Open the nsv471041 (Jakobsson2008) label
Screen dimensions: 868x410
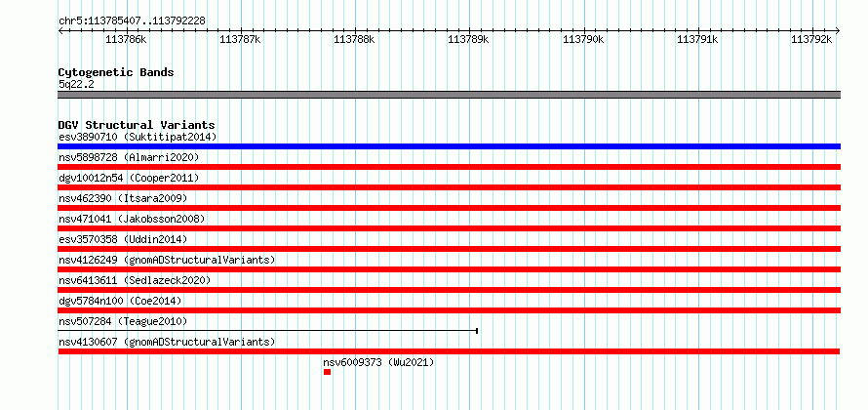(x=132, y=219)
